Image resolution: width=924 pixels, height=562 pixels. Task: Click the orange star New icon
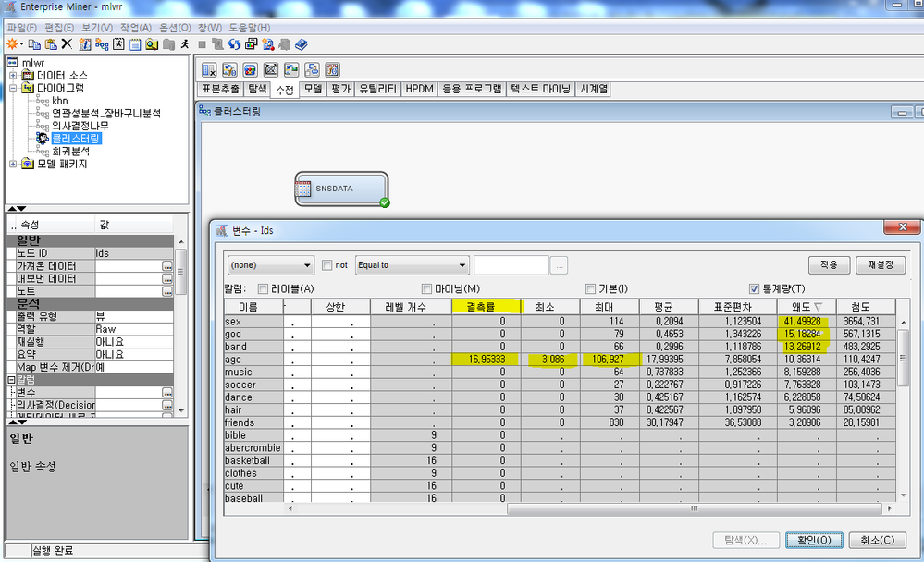click(12, 44)
